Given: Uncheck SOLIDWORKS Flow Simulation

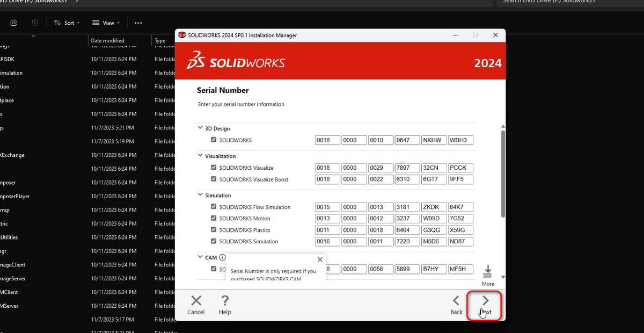Looking at the screenshot, I should coord(214,207).
